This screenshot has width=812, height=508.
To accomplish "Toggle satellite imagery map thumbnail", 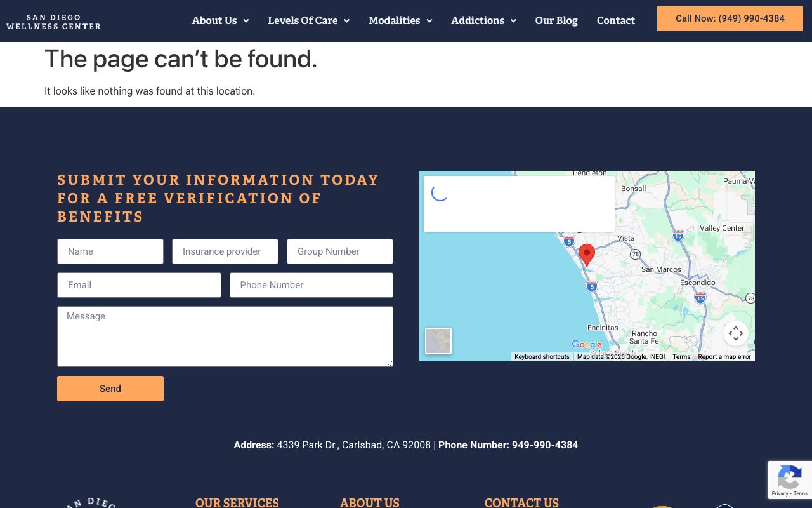I will pos(438,341).
